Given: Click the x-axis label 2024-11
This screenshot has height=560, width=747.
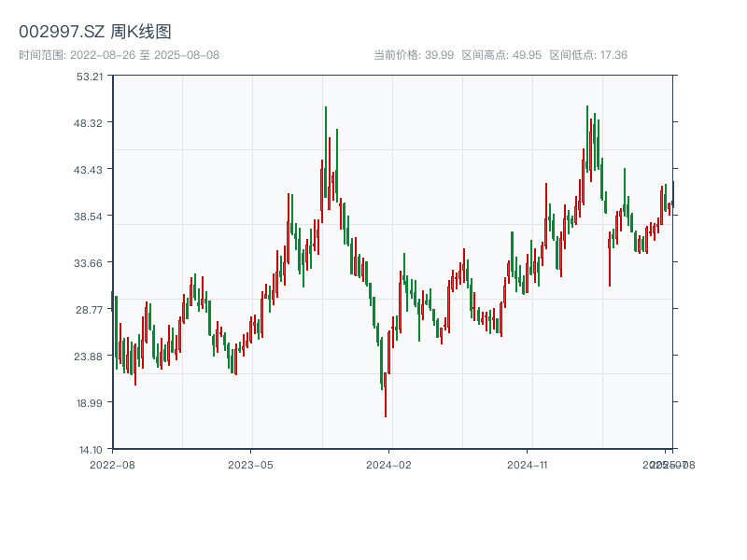Looking at the screenshot, I should (x=528, y=465).
